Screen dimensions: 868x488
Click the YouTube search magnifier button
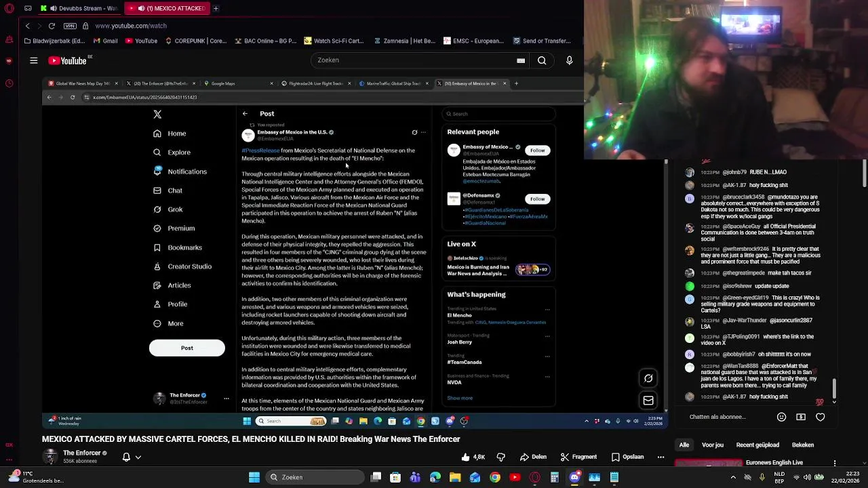(542, 60)
